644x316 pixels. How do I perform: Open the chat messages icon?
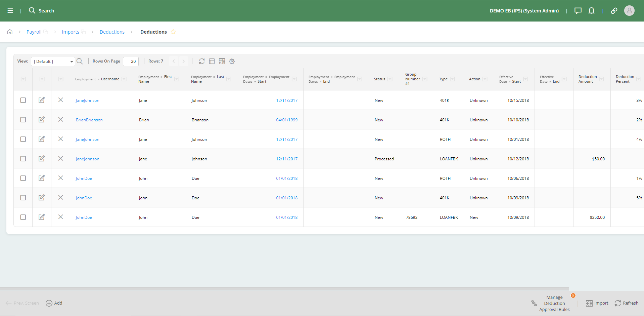click(578, 11)
